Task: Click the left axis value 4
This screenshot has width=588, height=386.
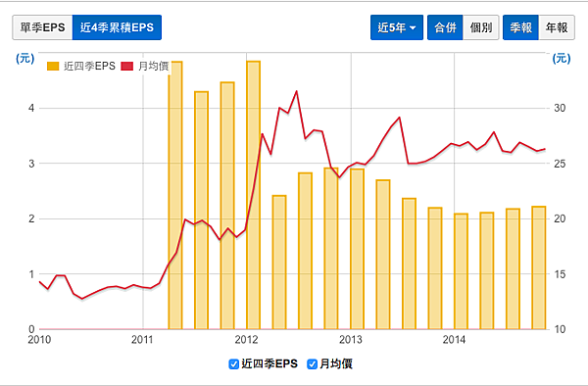Action: click(x=31, y=108)
